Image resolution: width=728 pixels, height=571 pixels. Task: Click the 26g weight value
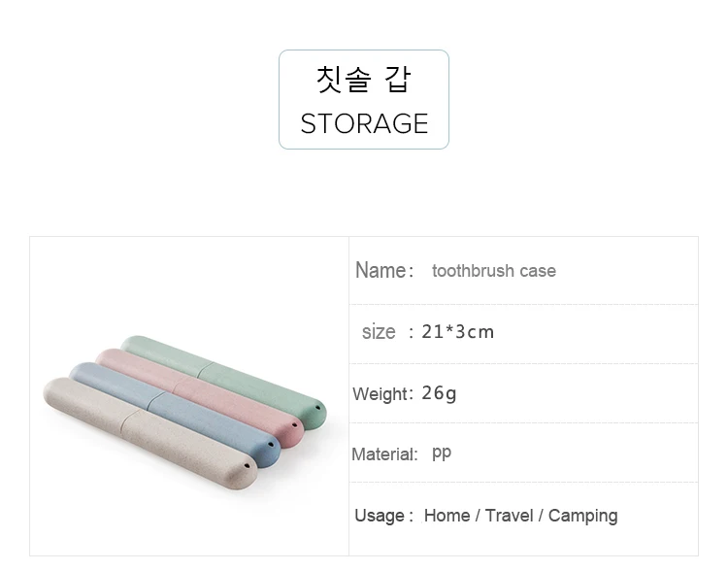coord(439,393)
